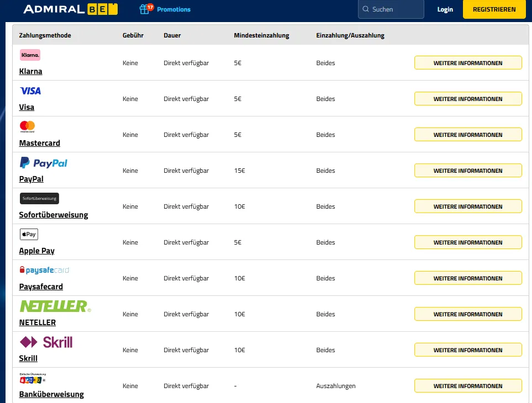This screenshot has height=403, width=532.
Task: Follow the Banküberweisung text link
Action: pyautogui.click(x=51, y=394)
